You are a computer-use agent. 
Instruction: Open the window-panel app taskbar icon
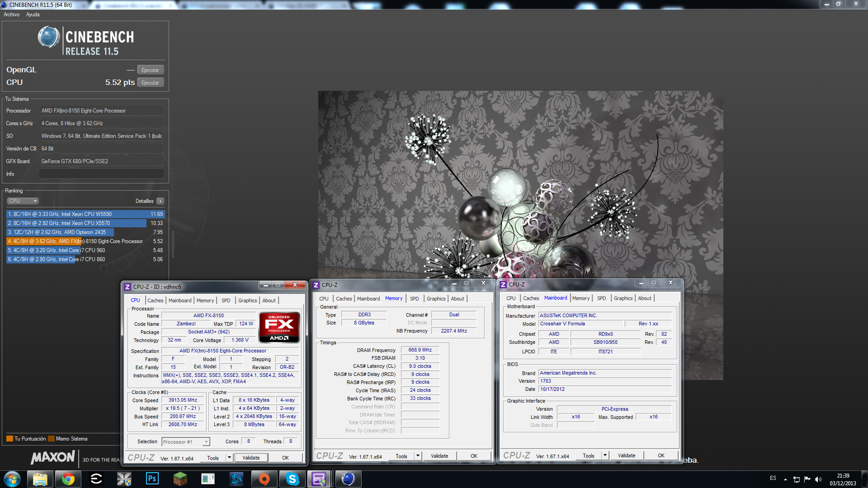point(208,479)
